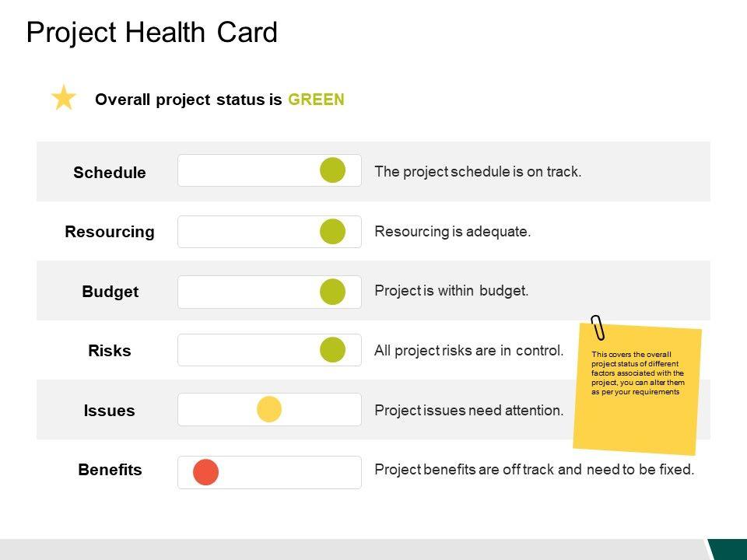This screenshot has height=560, width=747.
Task: Click the yellow star icon
Action: [63, 99]
